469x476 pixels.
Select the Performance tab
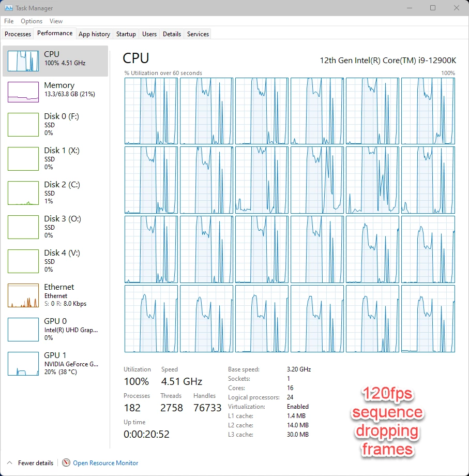tap(55, 33)
